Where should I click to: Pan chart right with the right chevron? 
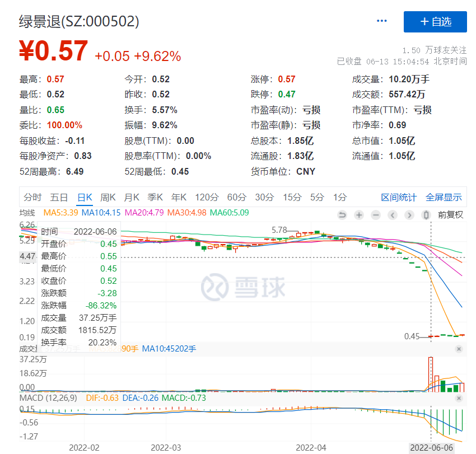(409, 215)
